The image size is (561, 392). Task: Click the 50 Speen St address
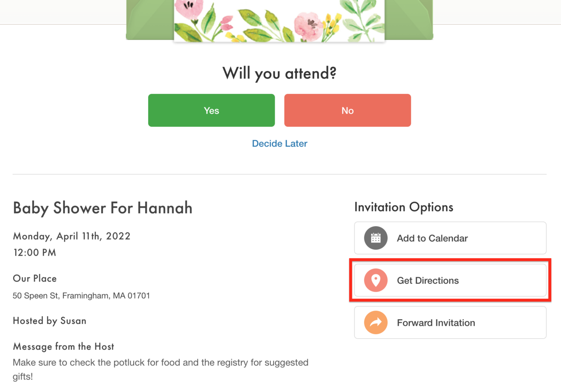point(81,296)
